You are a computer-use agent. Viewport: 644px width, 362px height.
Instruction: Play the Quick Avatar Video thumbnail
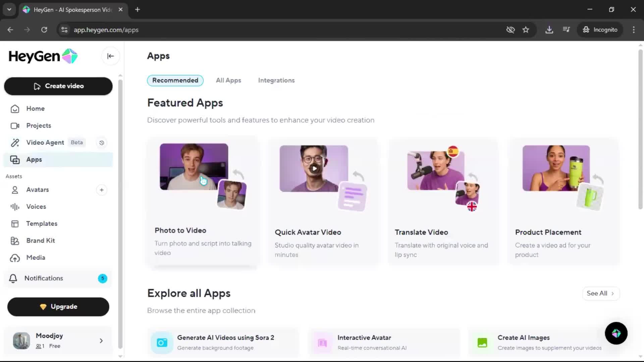[x=314, y=169]
